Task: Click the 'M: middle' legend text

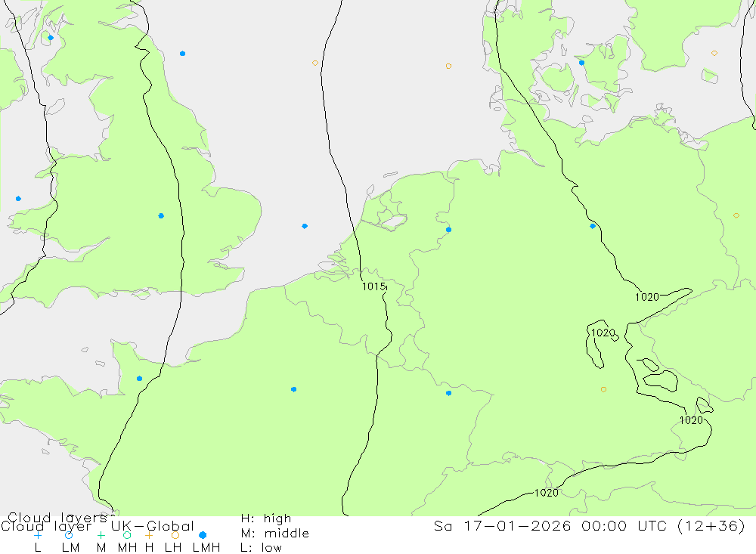Action: (275, 534)
